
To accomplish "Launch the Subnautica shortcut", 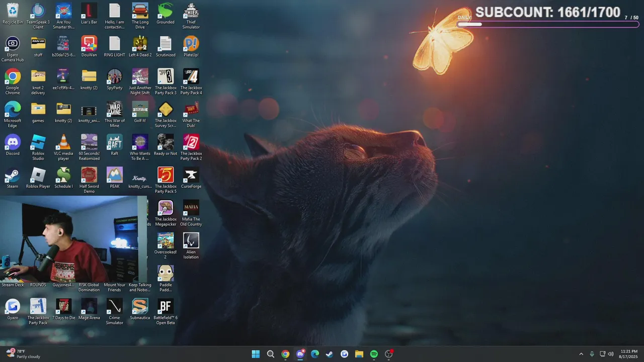I will click(x=140, y=309).
